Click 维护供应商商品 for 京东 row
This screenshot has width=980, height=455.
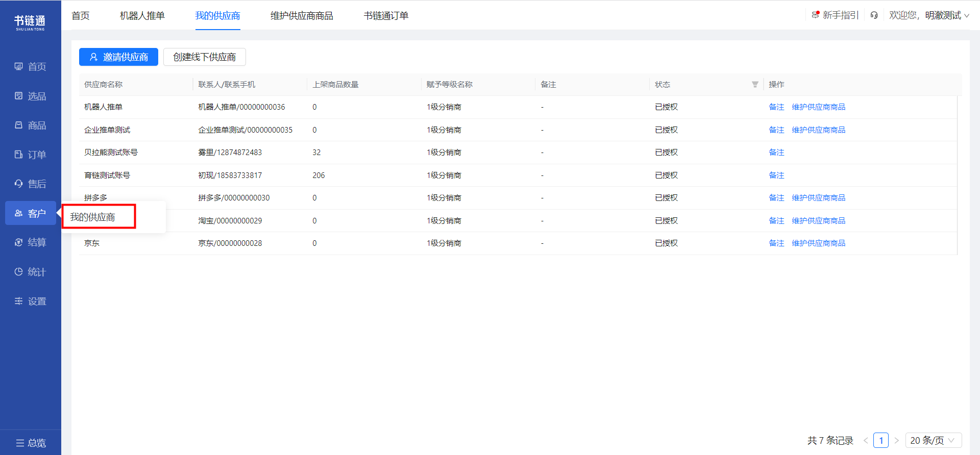point(819,243)
